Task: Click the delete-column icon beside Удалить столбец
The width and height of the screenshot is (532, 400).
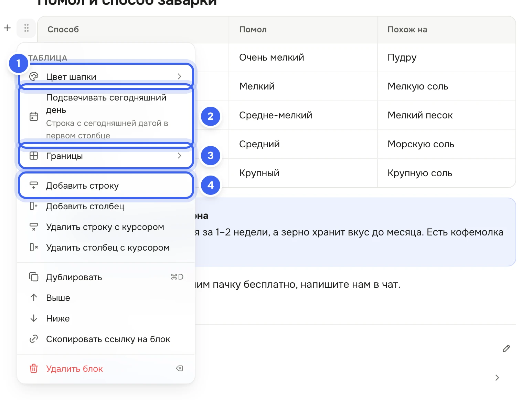Action: click(34, 248)
